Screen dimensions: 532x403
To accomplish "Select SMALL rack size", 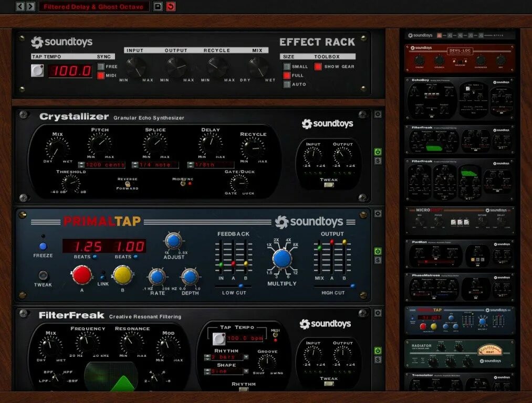I will [287, 67].
